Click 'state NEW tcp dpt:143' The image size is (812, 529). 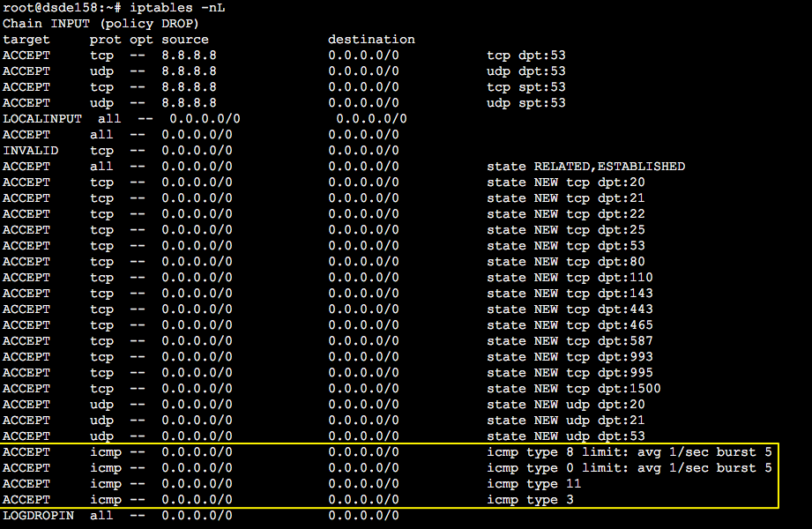click(570, 294)
